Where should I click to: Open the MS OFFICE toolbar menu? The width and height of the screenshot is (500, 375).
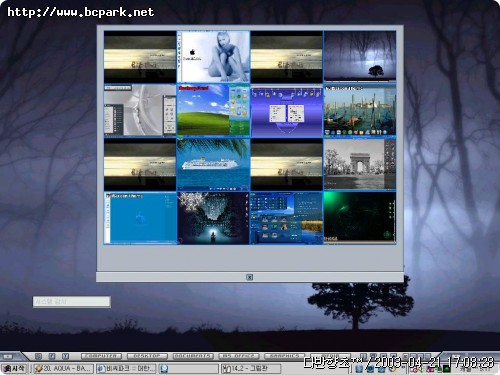tap(239, 356)
